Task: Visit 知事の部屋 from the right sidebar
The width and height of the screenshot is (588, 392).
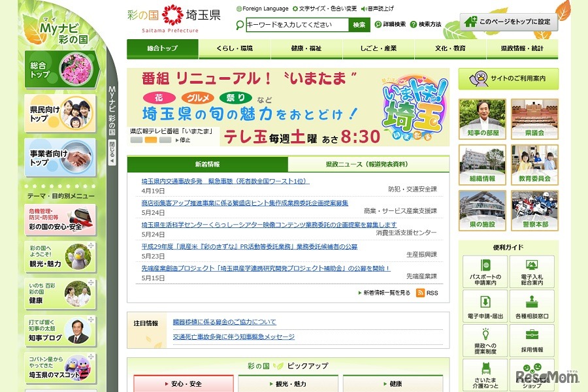Action: click(x=482, y=118)
